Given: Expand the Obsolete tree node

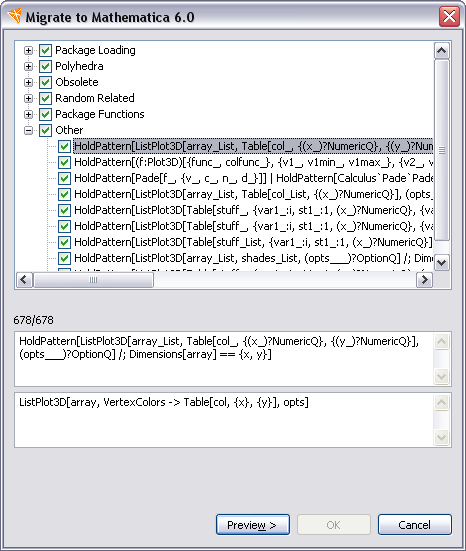Looking at the screenshot, I should [28, 82].
